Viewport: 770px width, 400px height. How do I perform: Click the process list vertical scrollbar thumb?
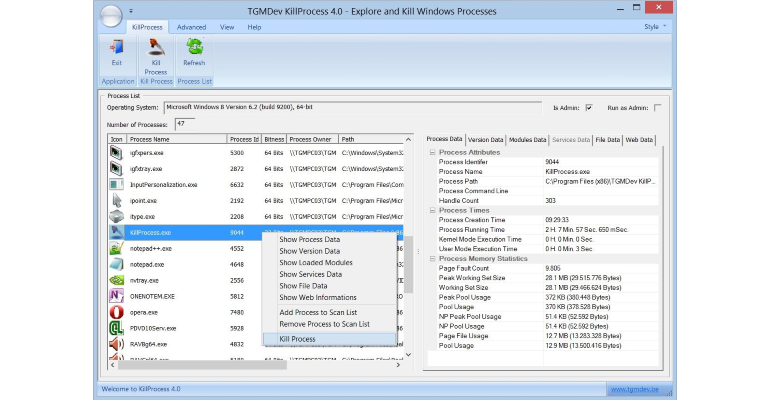pyautogui.click(x=408, y=264)
